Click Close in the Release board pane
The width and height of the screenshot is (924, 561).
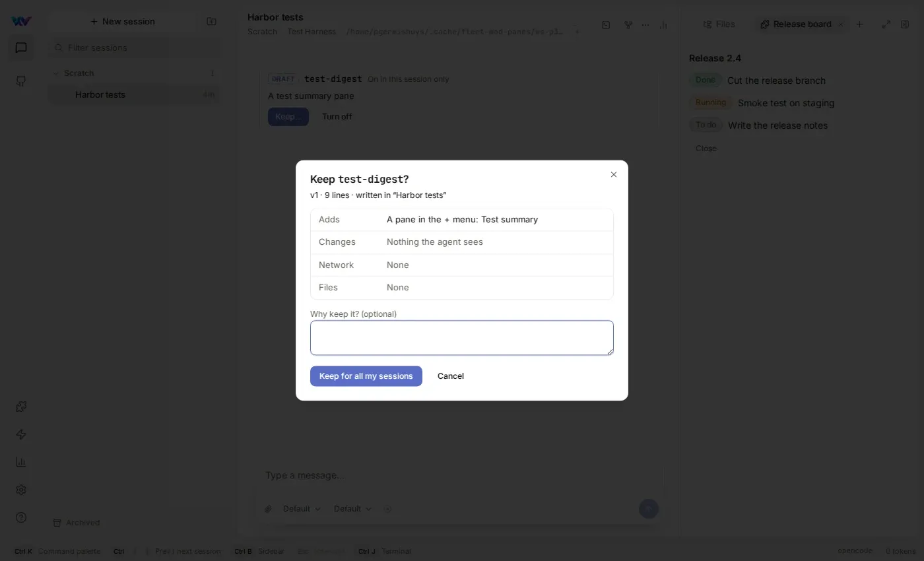click(706, 148)
